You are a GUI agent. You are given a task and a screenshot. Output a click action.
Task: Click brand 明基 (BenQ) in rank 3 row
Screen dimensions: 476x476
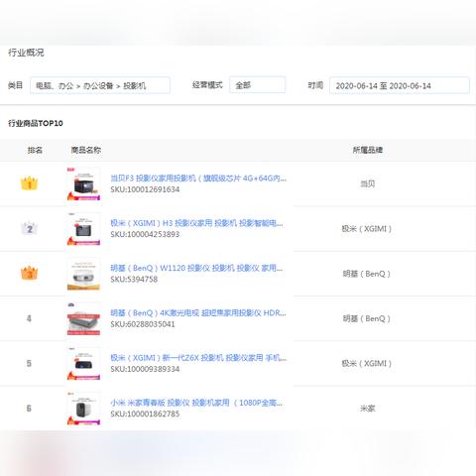366,274
